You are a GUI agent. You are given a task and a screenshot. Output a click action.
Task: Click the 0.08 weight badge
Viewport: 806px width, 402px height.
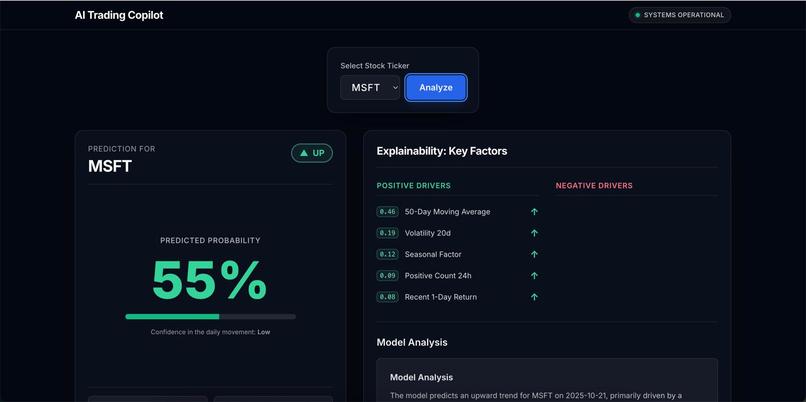pyautogui.click(x=388, y=297)
